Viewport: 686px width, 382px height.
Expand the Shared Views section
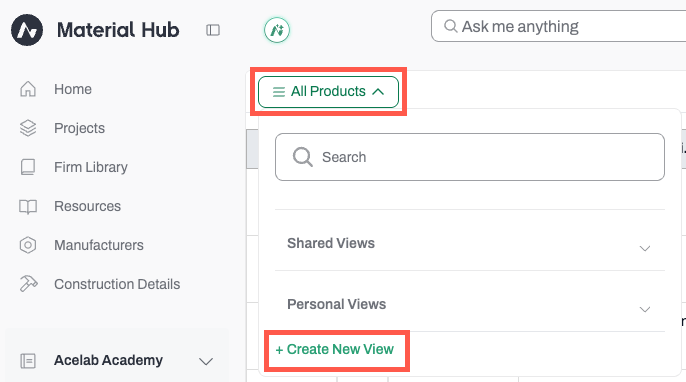[469, 244]
